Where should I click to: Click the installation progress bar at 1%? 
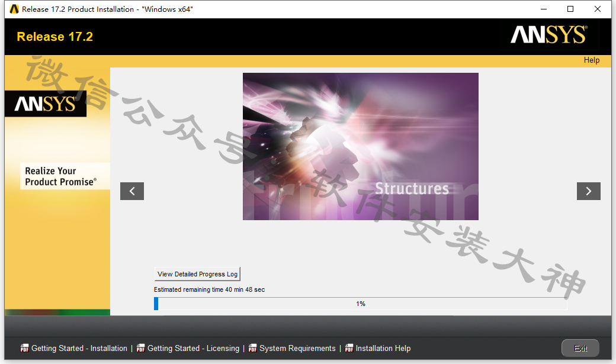coord(361,304)
